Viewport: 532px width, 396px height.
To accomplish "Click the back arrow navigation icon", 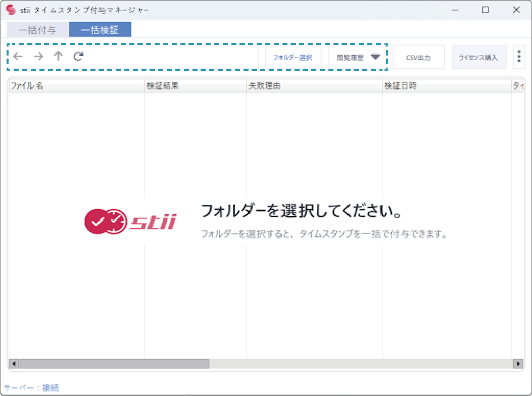I will [x=18, y=57].
